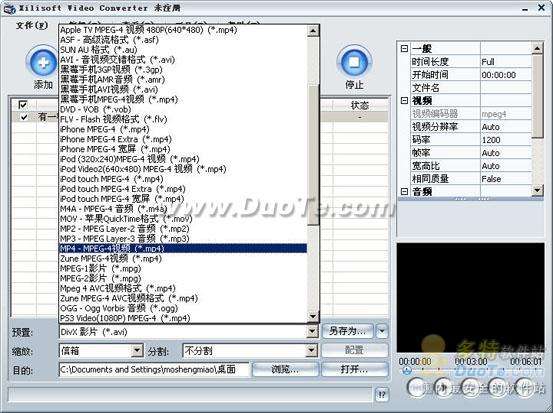Open the 预置 profile dropdown arrow
The height and width of the screenshot is (413, 553).
(x=312, y=332)
